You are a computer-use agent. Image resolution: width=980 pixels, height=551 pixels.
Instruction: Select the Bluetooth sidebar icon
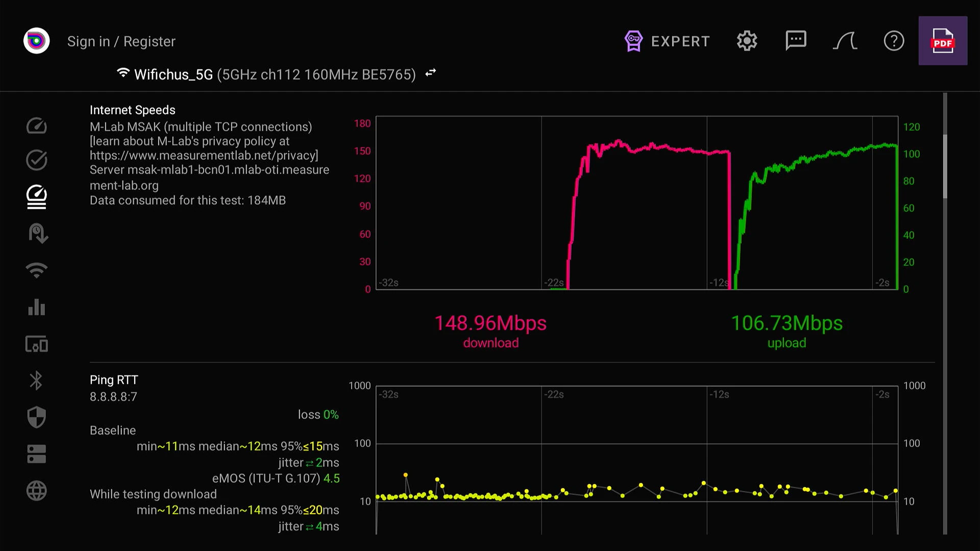pyautogui.click(x=36, y=381)
